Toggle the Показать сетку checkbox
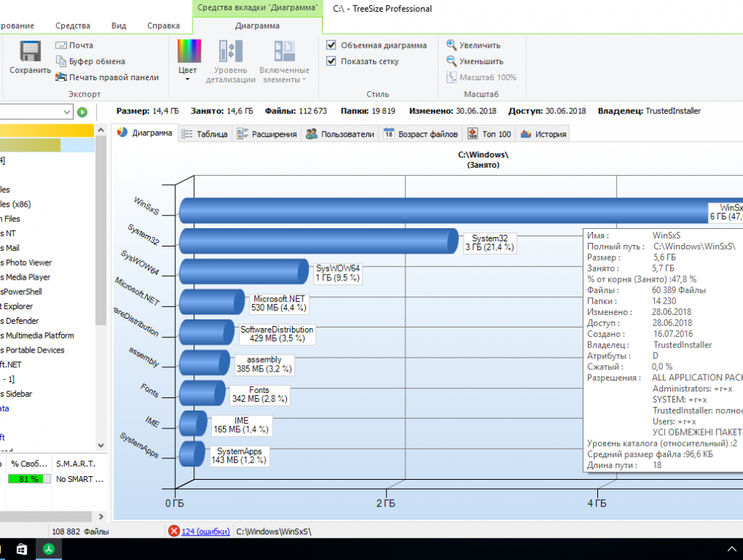743x560 pixels. click(331, 61)
